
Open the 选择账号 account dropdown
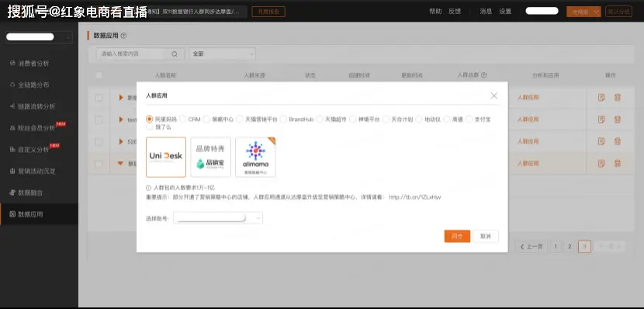coord(218,218)
